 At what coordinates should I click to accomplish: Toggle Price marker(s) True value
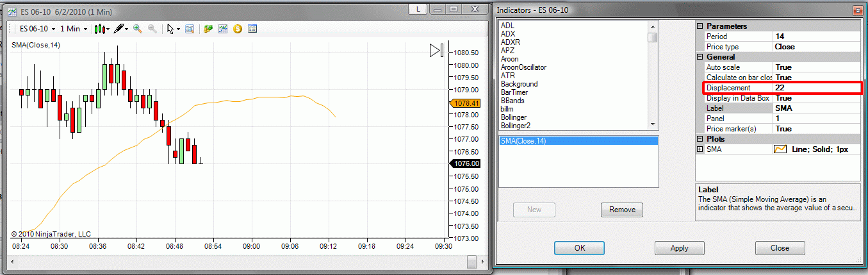(817, 129)
